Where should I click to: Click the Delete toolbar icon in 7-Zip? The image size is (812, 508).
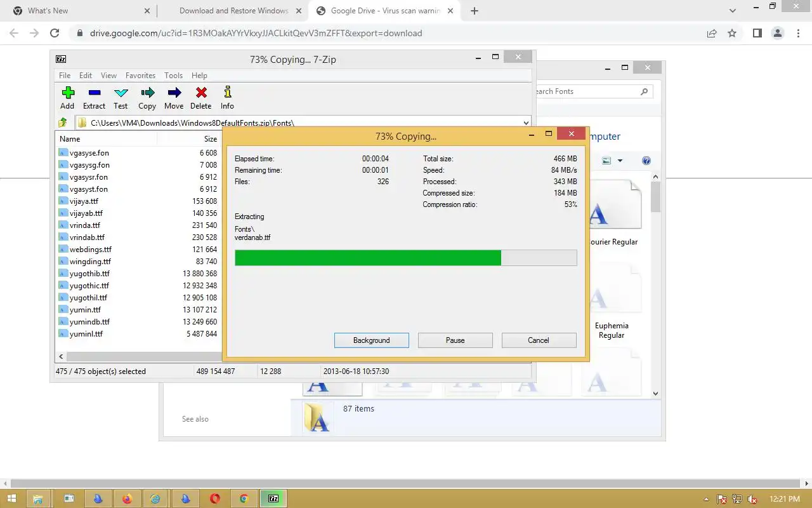point(201,93)
